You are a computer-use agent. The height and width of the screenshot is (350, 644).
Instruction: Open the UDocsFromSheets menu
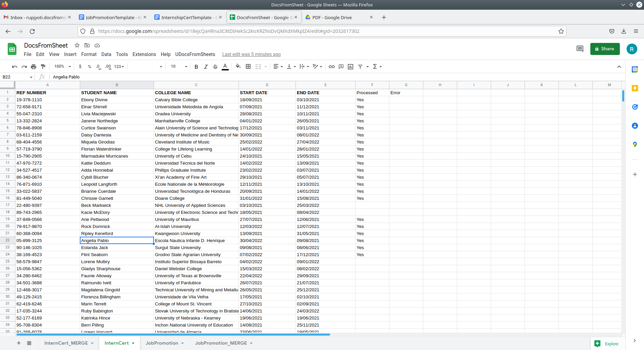(195, 54)
